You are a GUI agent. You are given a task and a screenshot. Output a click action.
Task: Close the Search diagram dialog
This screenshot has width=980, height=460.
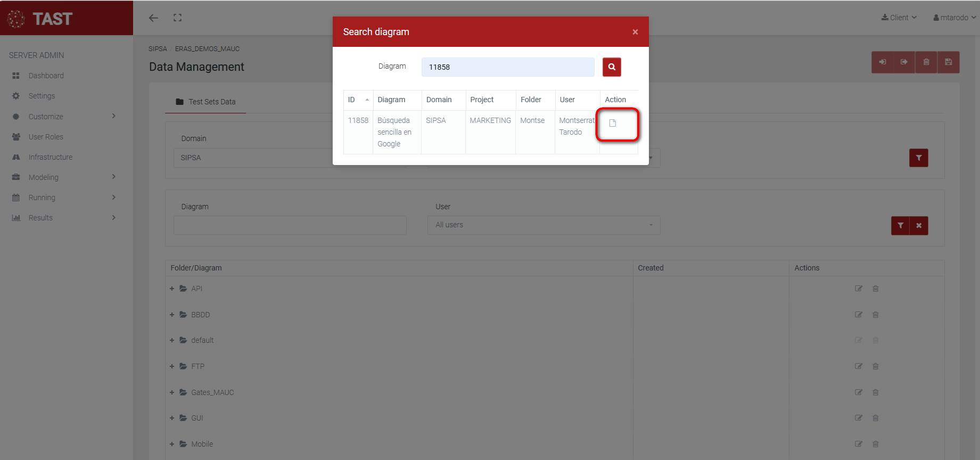point(635,32)
